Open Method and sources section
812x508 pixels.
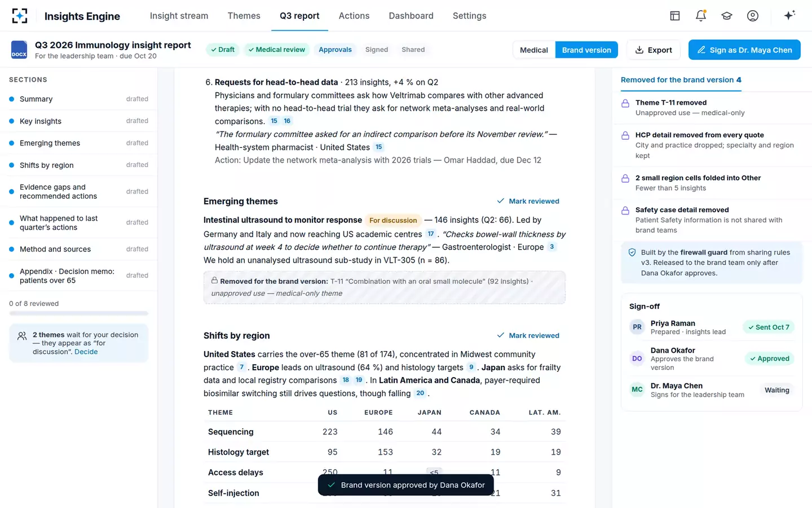[x=79, y=249]
